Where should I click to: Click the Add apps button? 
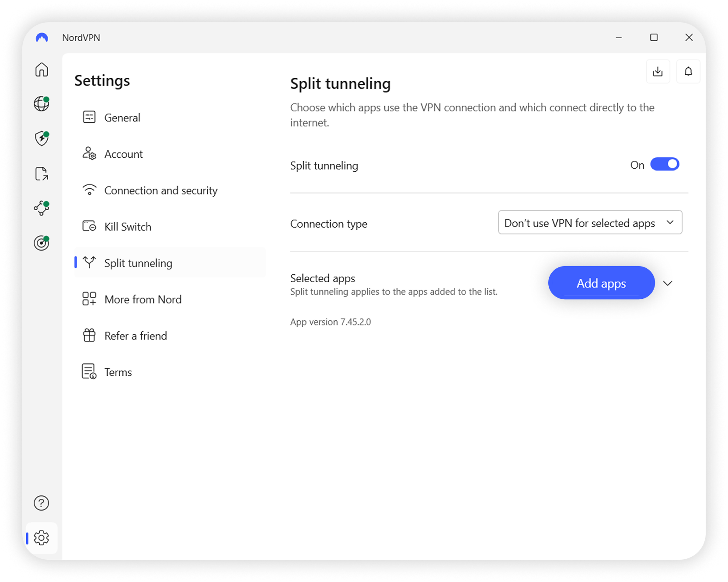click(601, 283)
